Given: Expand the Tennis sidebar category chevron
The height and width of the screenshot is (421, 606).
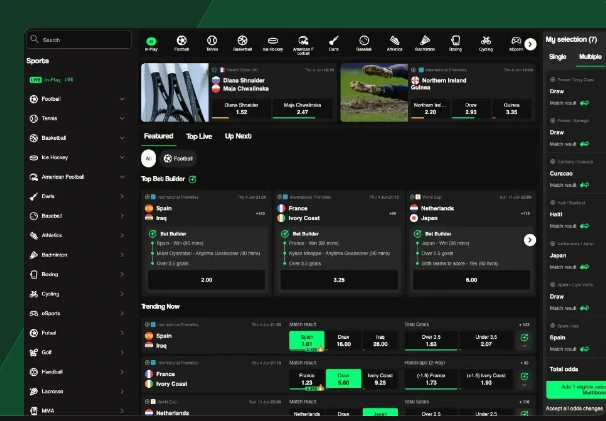Looking at the screenshot, I should [122, 118].
